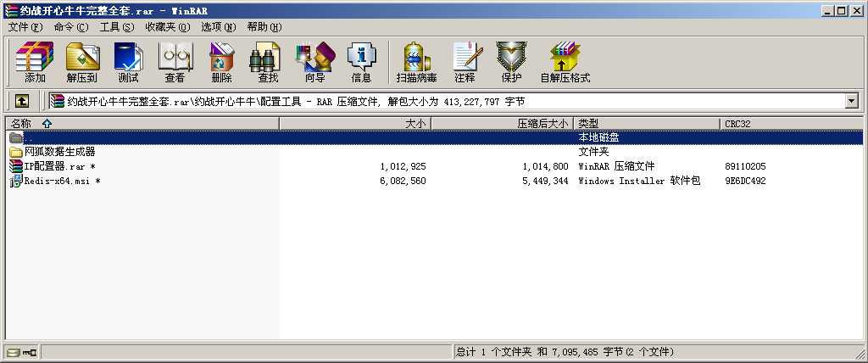Click size value 1,012,925
Image resolution: width=868 pixels, height=363 pixels.
click(403, 166)
